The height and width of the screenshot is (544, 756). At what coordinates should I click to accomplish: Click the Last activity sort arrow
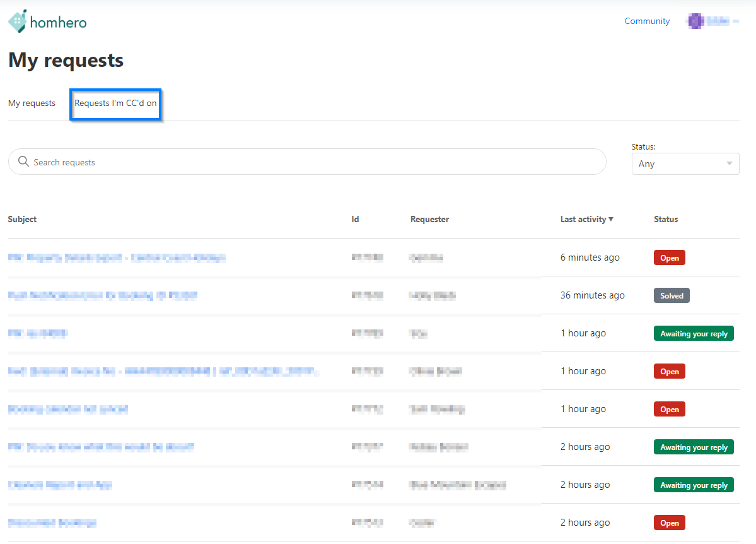(611, 219)
